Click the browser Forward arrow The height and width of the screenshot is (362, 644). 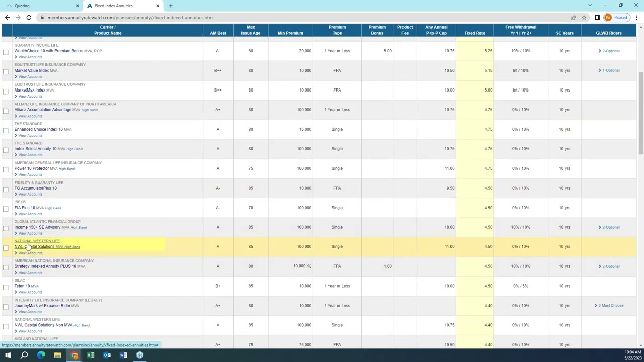[x=18, y=18]
